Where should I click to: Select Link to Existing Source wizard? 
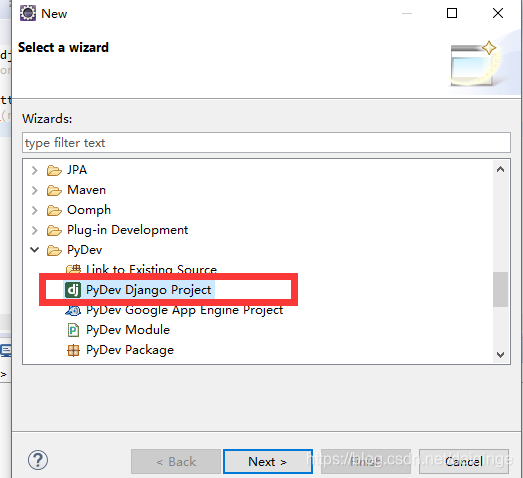[x=151, y=269]
